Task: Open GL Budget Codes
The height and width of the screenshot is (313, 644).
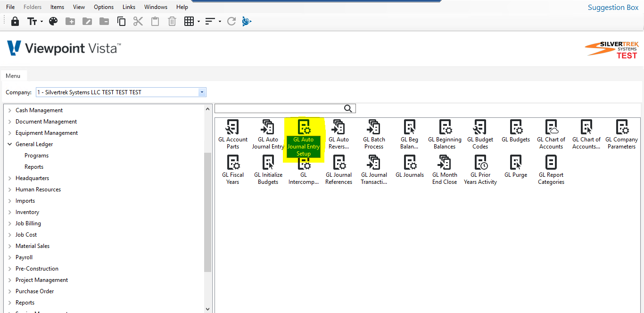Action: pyautogui.click(x=480, y=135)
